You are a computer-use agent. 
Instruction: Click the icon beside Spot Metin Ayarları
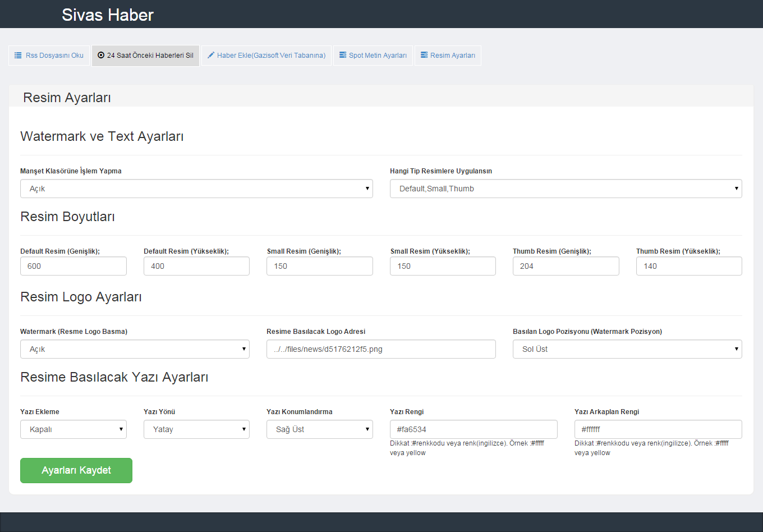pyautogui.click(x=343, y=56)
